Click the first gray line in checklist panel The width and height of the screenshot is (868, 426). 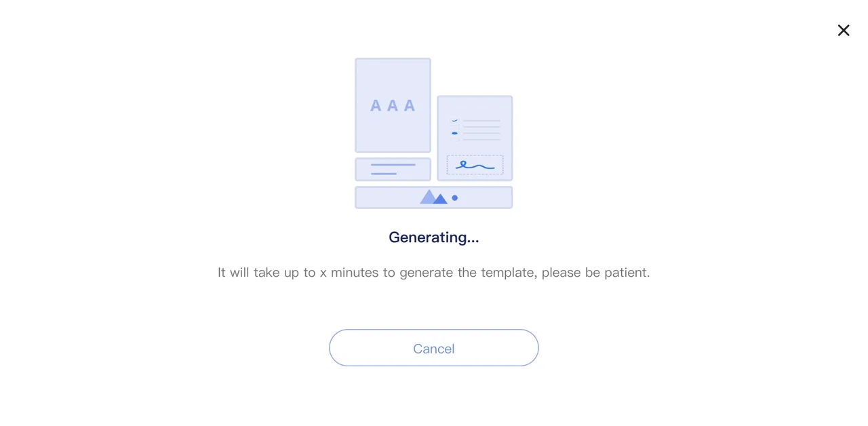coord(481,121)
